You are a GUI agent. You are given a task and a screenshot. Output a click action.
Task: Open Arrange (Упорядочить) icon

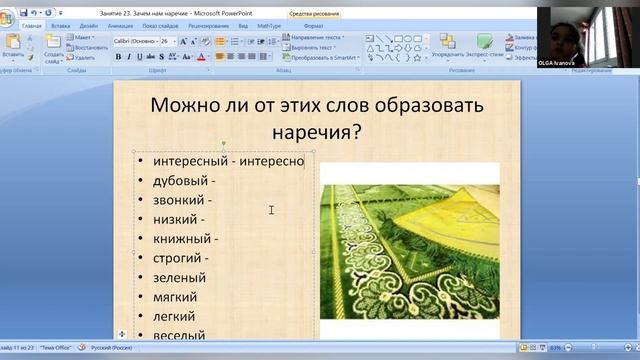coord(448,41)
